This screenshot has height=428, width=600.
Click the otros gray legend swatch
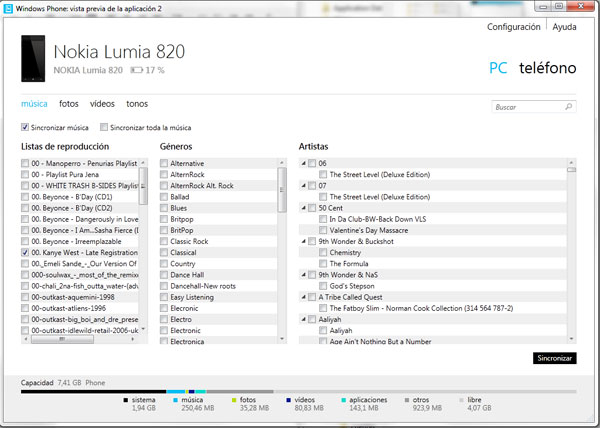click(x=407, y=400)
